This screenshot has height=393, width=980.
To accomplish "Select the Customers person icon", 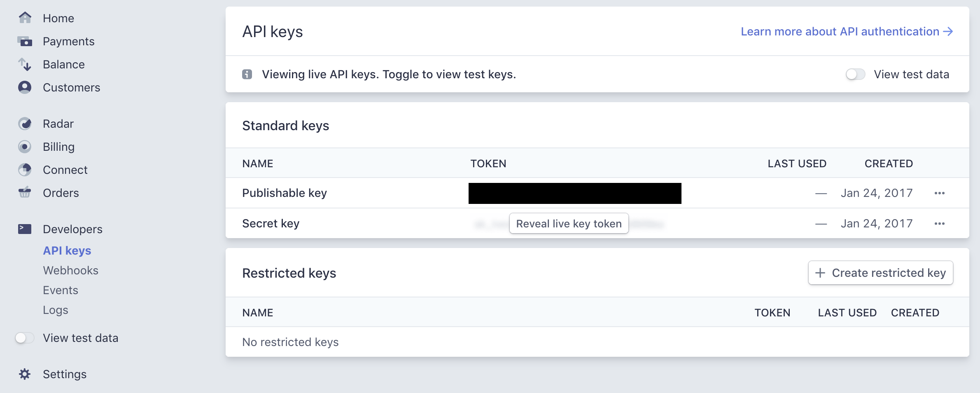I will tap(25, 87).
